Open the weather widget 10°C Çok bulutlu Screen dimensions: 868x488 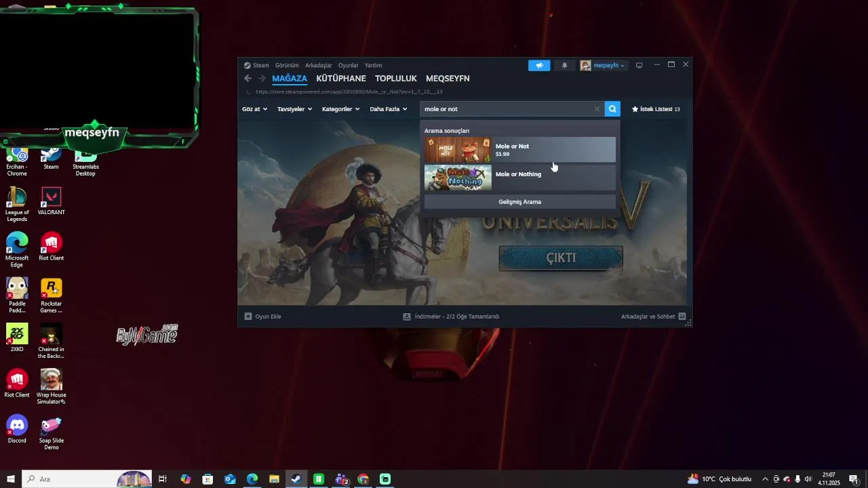[719, 479]
